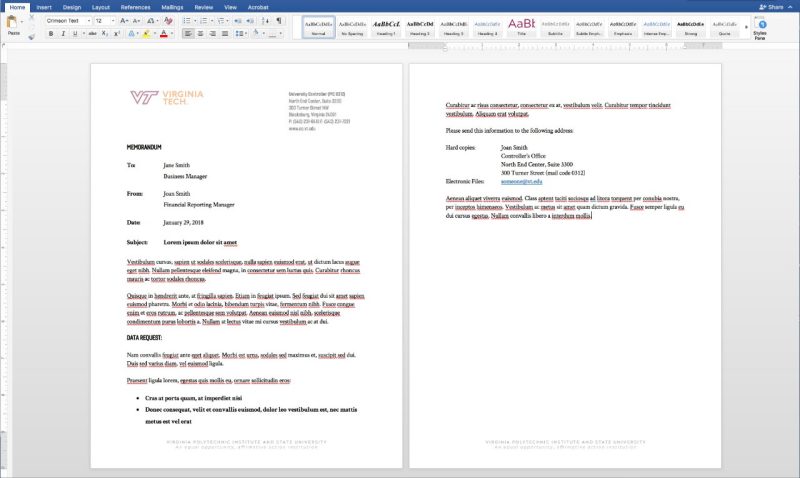Open the References tab
This screenshot has width=800, height=478.
(x=135, y=7)
